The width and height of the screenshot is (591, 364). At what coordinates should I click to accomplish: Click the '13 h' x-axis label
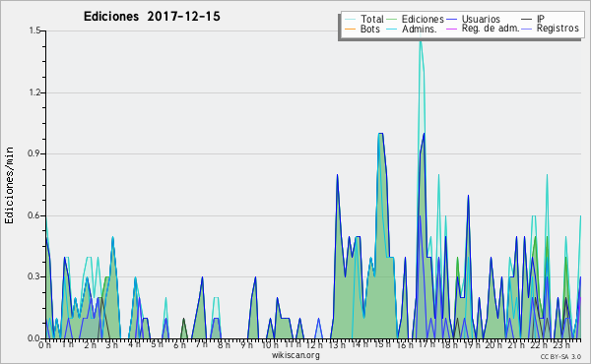(x=338, y=345)
